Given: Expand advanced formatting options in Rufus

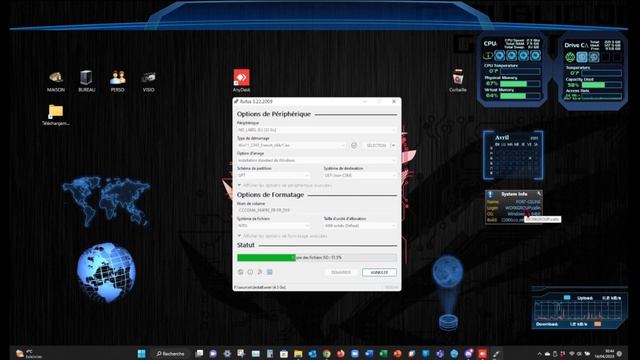Looking at the screenshot, I should [282, 236].
